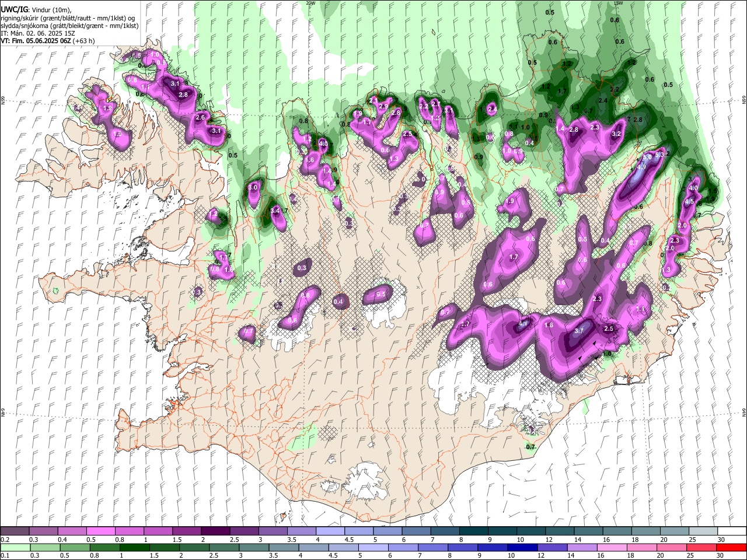Select dark blue lower swatch between 10 and 12
The image size is (747, 560).
tap(522, 547)
